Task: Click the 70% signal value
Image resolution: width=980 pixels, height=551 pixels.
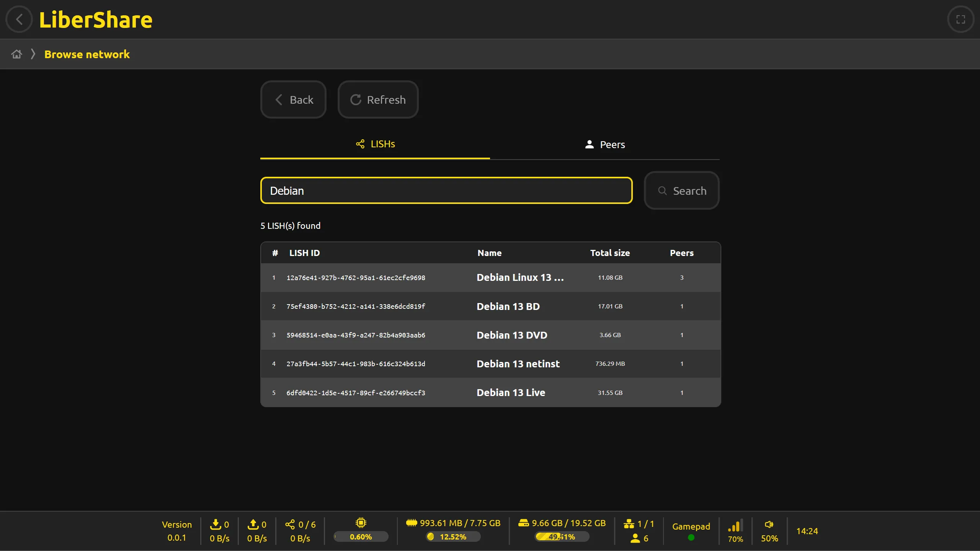Action: (x=735, y=539)
